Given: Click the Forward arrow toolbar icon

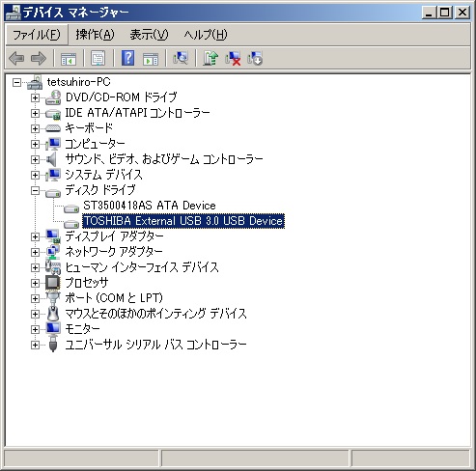Looking at the screenshot, I should click(39, 59).
